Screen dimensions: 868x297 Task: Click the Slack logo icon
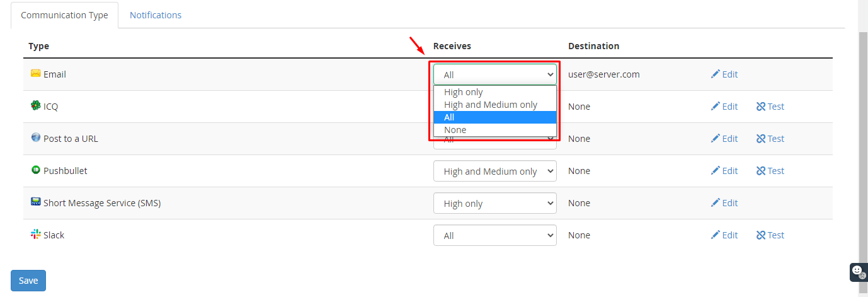[x=36, y=235]
